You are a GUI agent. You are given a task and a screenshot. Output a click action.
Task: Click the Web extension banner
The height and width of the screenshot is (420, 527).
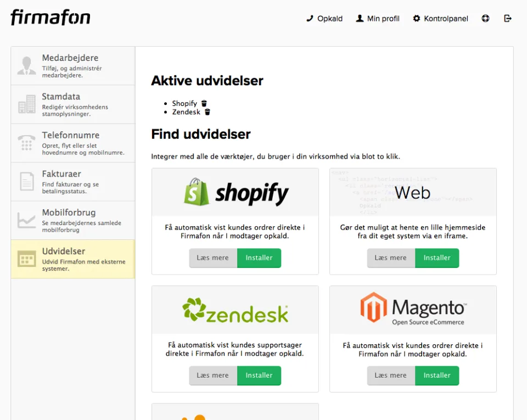click(x=413, y=192)
